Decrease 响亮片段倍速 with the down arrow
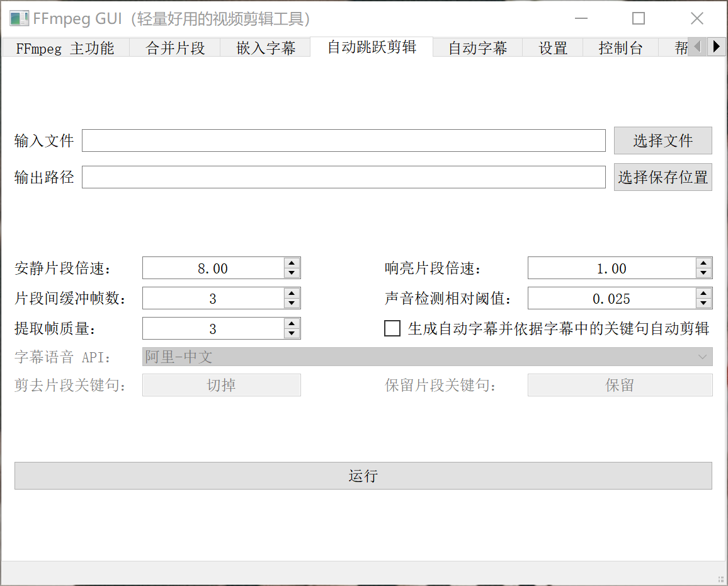The width and height of the screenshot is (728, 586). tap(704, 273)
